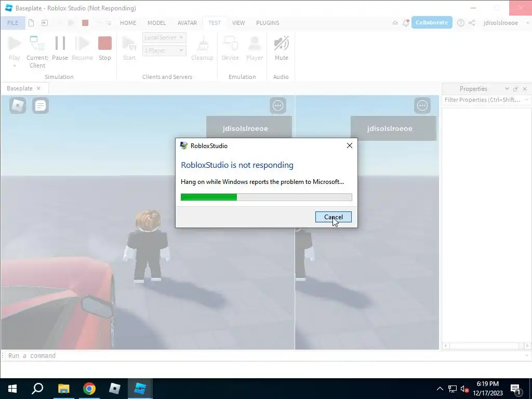The width and height of the screenshot is (532, 399).
Task: Close the Baseplate tab with its X
Action: 38,88
